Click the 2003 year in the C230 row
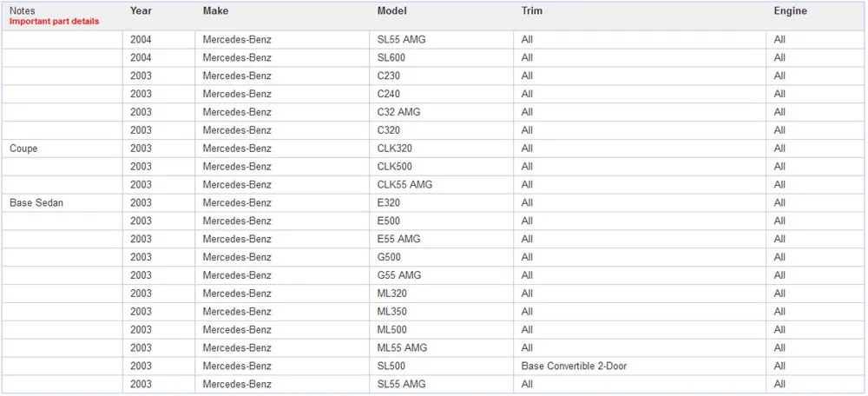This screenshot has width=868, height=396. pyautogui.click(x=141, y=76)
